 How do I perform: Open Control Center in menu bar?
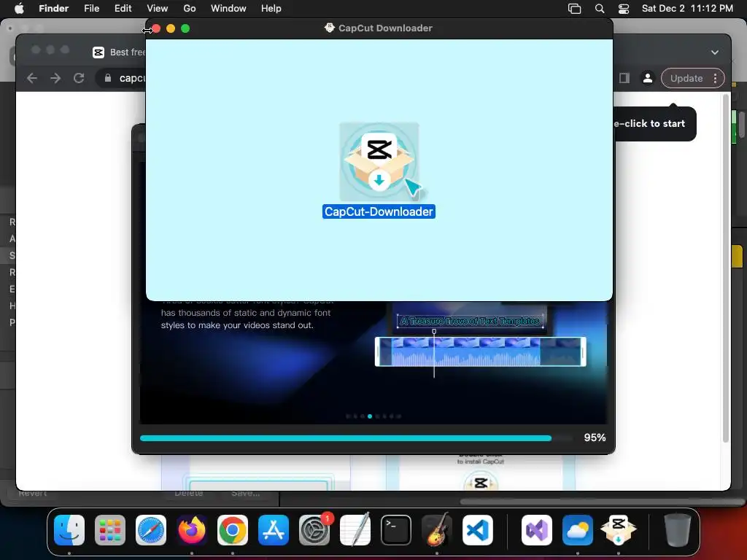624,9
